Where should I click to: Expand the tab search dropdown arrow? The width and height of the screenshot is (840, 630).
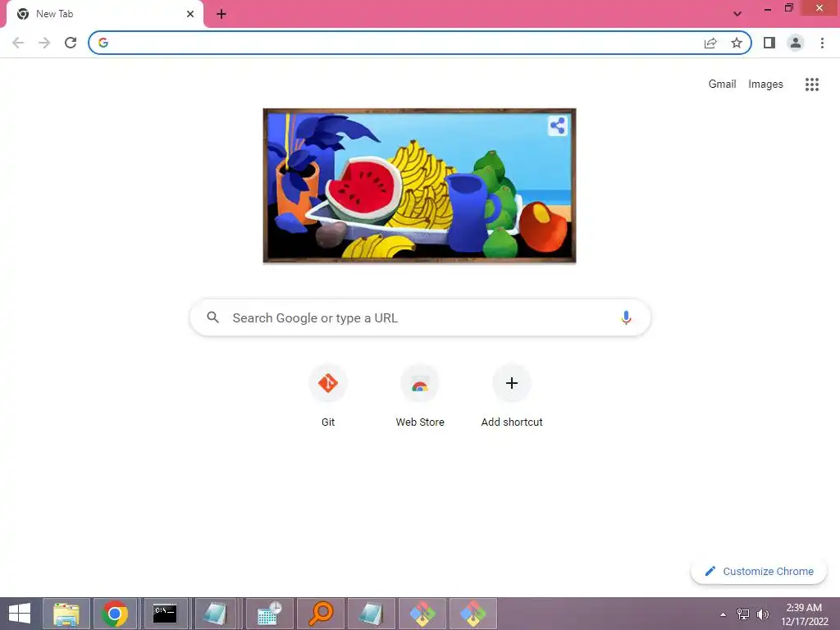(737, 14)
